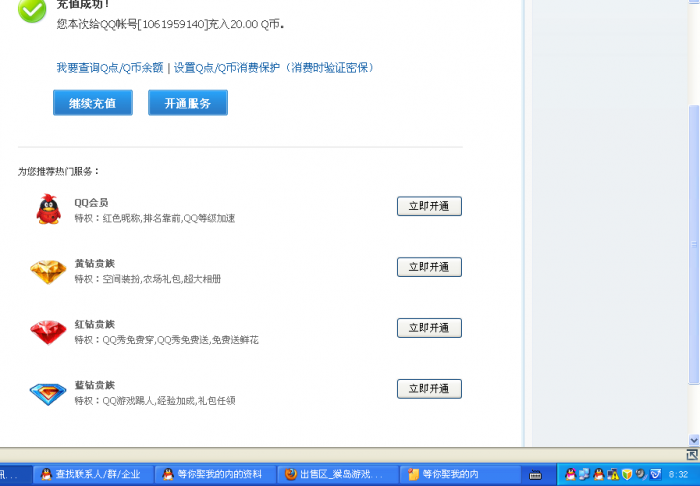The image size is (700, 486).
Task: Click the green success checkmark icon
Action: pos(32,10)
